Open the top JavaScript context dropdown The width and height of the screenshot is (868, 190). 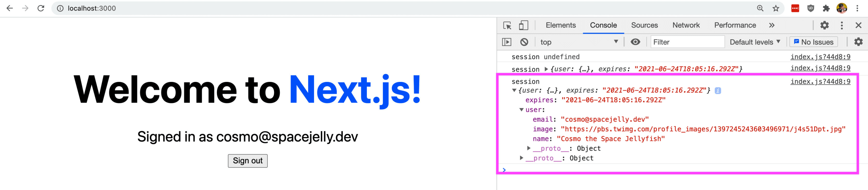click(x=579, y=42)
